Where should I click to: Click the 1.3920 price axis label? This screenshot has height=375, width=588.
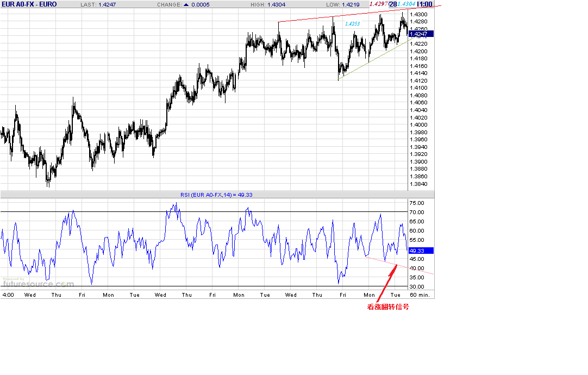418,154
